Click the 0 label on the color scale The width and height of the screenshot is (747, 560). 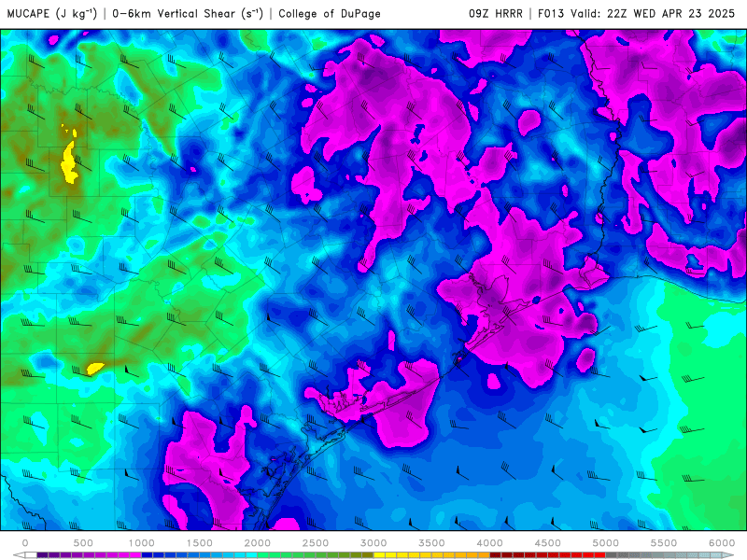(25, 543)
